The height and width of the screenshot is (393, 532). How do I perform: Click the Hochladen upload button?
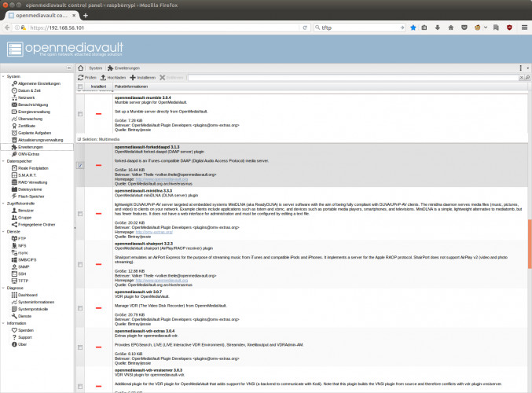click(x=113, y=78)
